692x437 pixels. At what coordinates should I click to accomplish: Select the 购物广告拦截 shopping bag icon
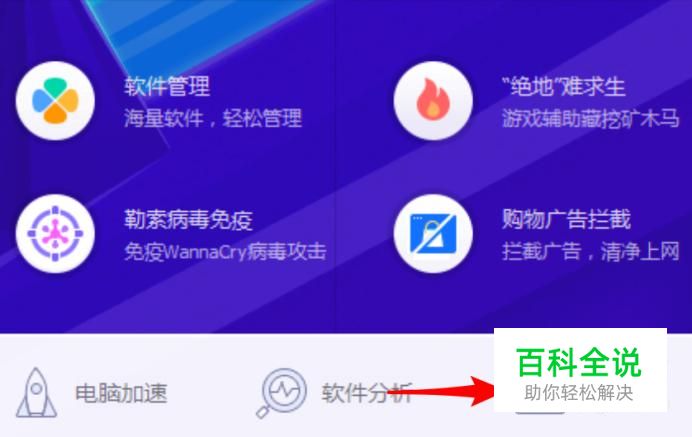(433, 234)
